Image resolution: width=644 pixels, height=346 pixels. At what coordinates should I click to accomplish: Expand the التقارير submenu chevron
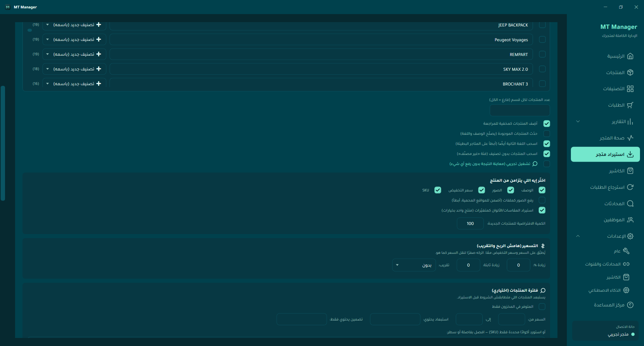pos(578,121)
